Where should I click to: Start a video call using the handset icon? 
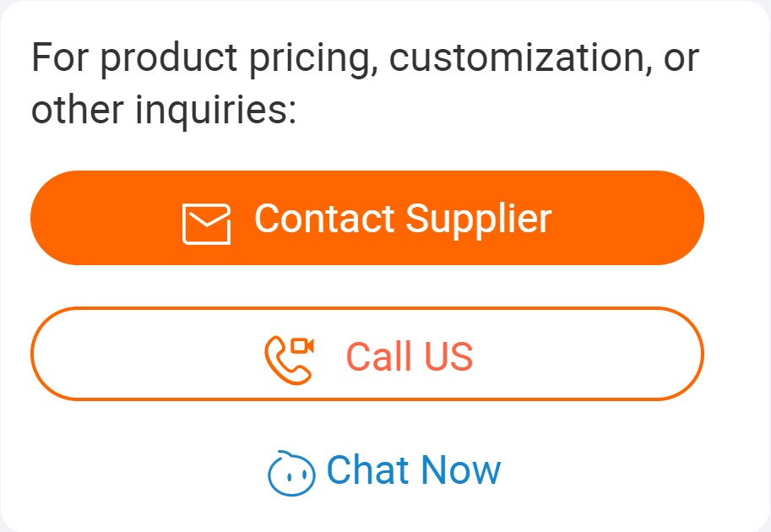(290, 359)
